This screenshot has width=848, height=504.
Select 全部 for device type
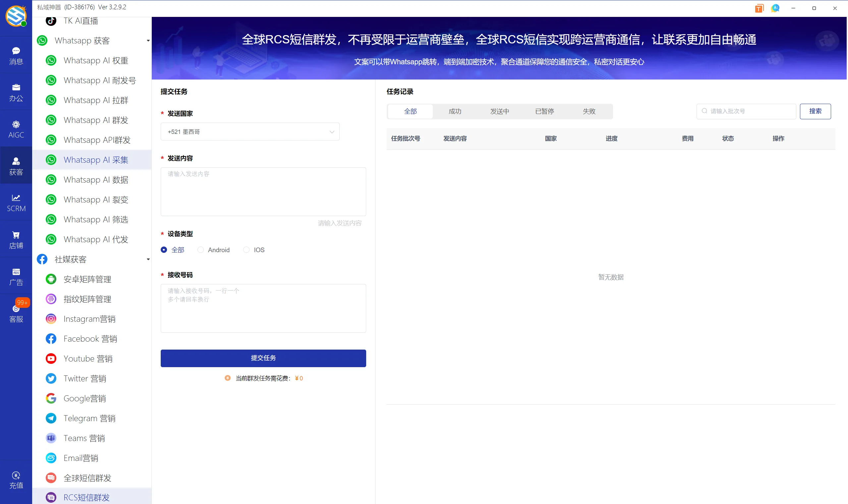164,250
